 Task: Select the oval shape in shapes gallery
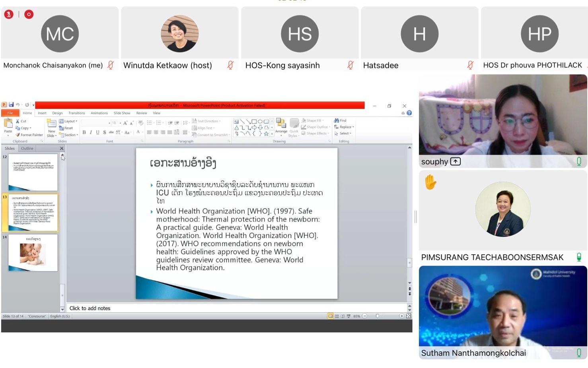(260, 122)
